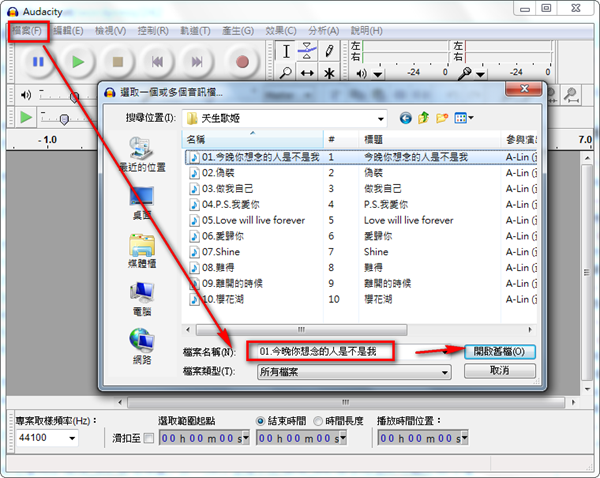Open the 編輯(E) menu
The height and width of the screenshot is (478, 600).
click(68, 31)
